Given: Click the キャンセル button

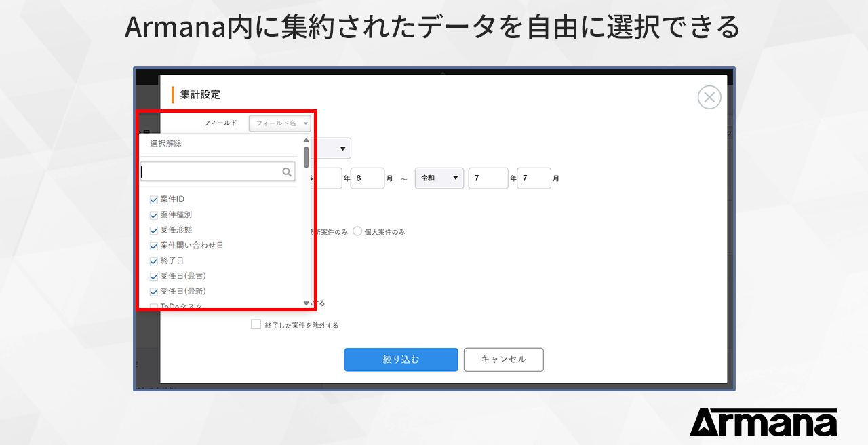Looking at the screenshot, I should coord(503,360).
